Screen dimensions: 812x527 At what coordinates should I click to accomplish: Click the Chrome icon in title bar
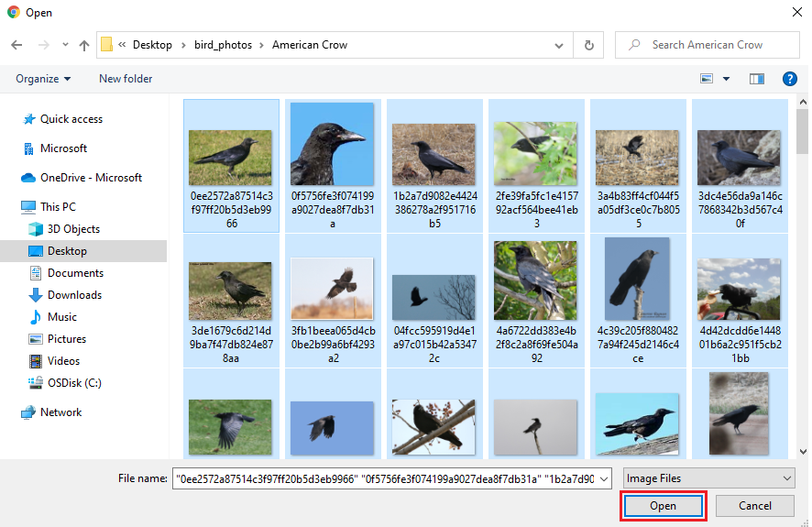pyautogui.click(x=14, y=12)
